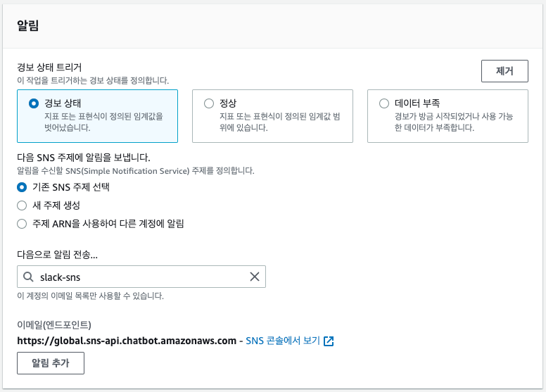Select 기존 SNS 주제 선택 radio
The height and width of the screenshot is (392, 546).
[22, 187]
